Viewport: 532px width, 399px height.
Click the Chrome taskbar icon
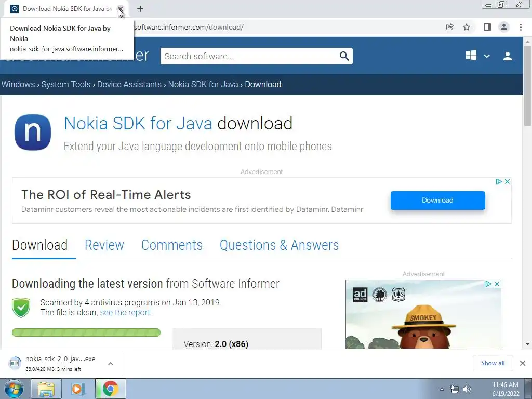[x=110, y=389]
